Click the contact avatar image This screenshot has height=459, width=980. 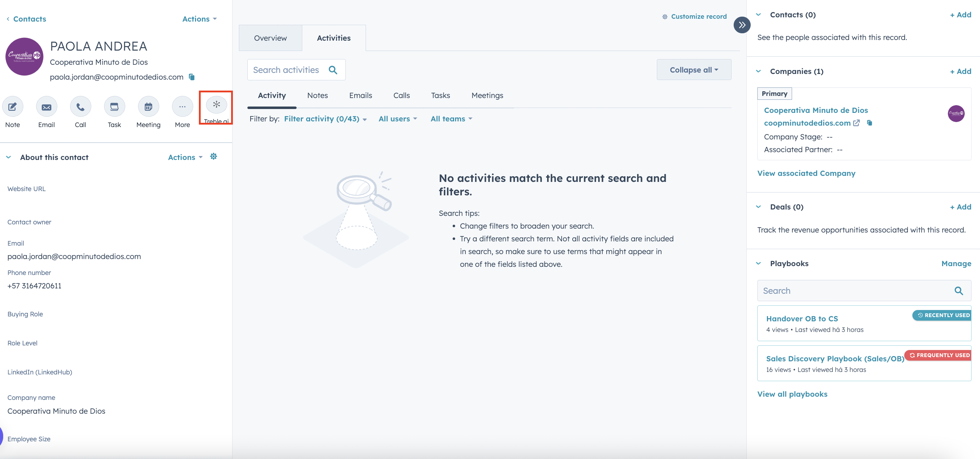(x=24, y=57)
